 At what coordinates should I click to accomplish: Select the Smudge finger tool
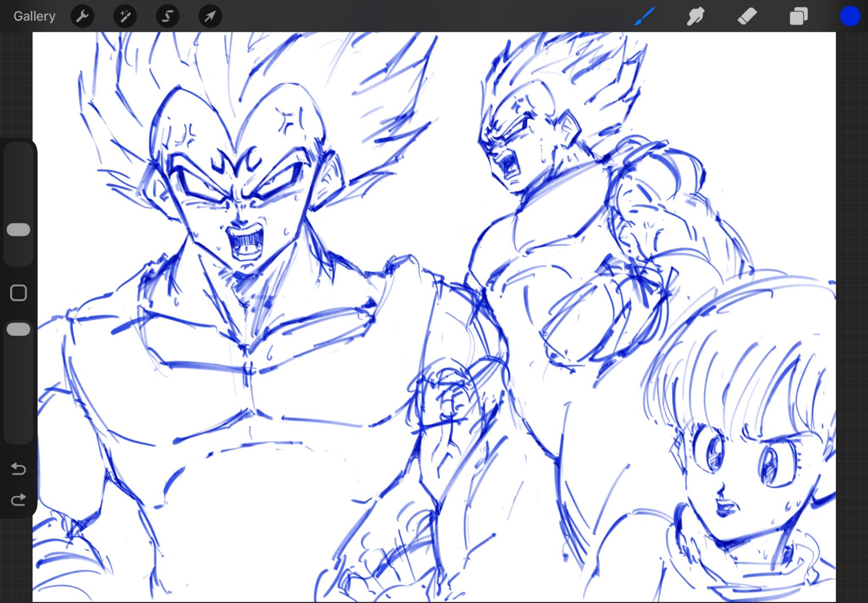tap(695, 16)
